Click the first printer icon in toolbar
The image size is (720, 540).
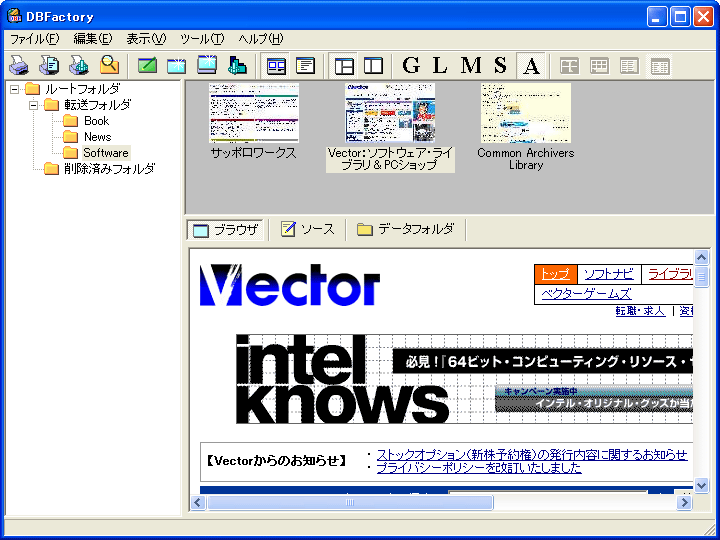pos(19,65)
